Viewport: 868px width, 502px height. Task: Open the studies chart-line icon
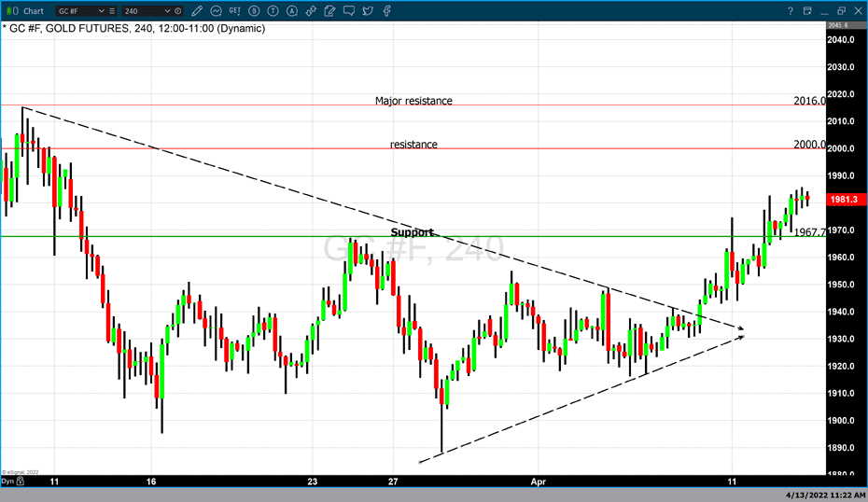coord(217,10)
